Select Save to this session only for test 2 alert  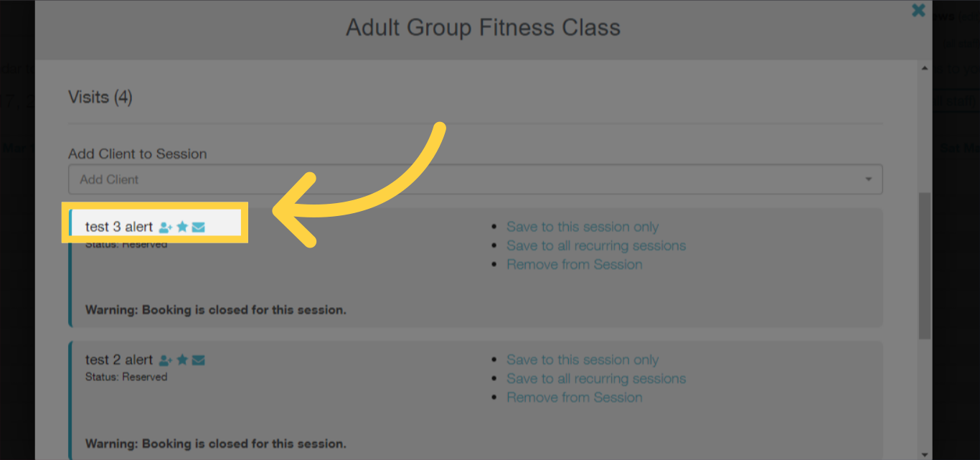pyautogui.click(x=583, y=360)
